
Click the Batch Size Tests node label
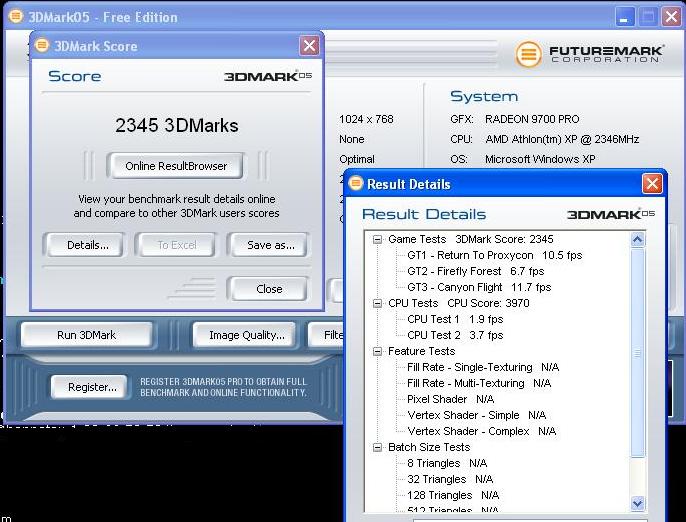(429, 447)
